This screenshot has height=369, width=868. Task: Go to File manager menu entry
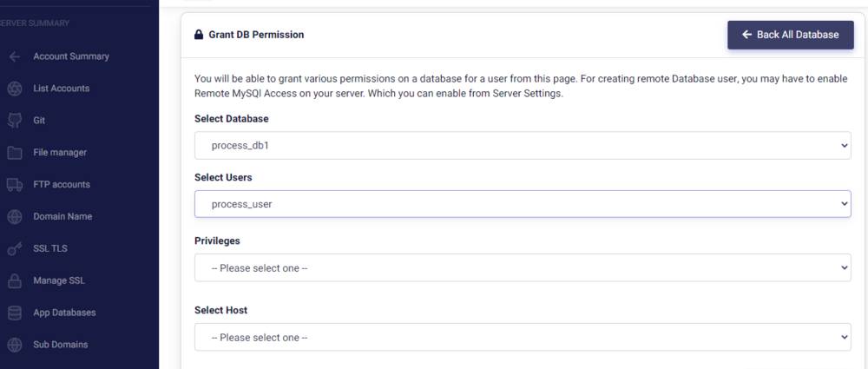pyautogui.click(x=60, y=153)
